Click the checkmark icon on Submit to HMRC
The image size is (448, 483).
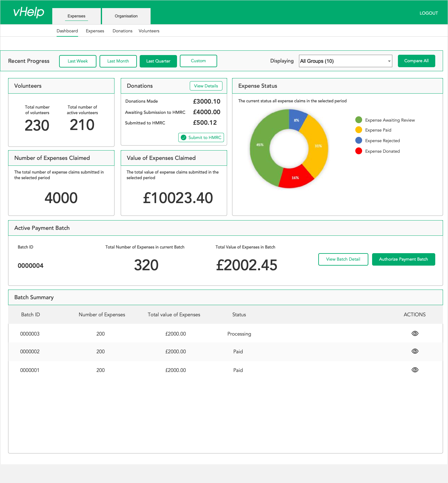(184, 137)
